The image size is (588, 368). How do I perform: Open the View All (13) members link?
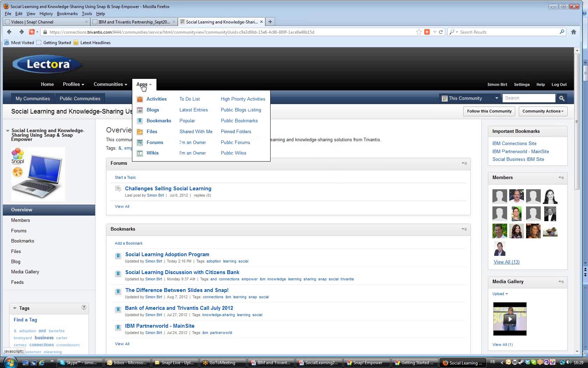506,262
